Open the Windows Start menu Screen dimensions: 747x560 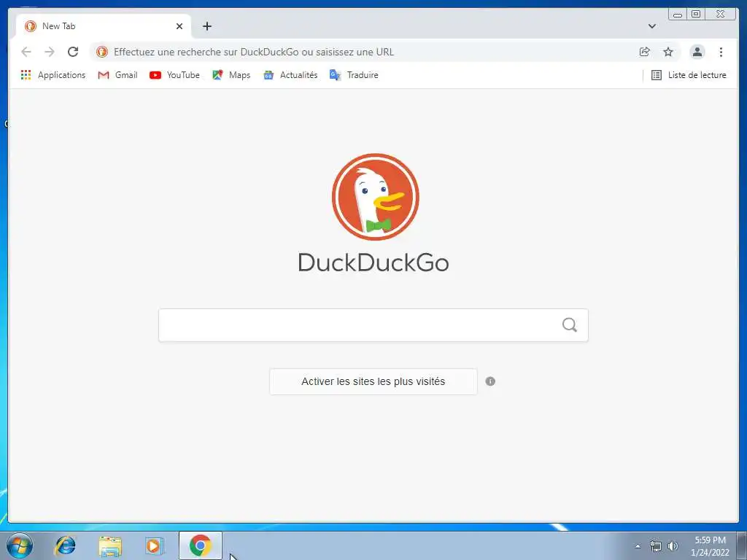pos(20,545)
